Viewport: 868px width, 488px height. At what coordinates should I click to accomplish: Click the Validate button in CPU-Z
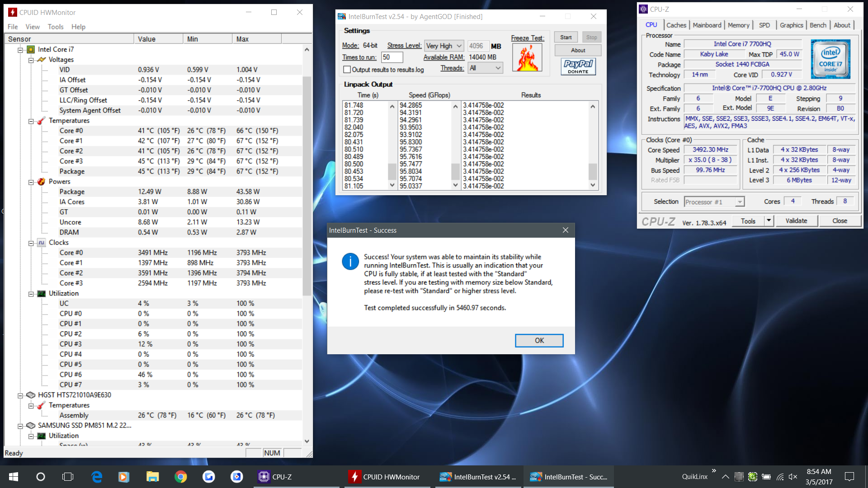tap(796, 221)
